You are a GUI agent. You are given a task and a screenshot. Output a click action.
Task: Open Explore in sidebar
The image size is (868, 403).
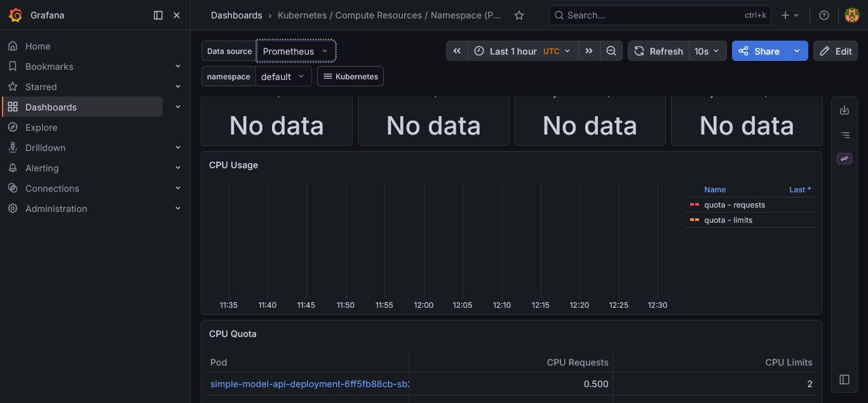tap(41, 128)
